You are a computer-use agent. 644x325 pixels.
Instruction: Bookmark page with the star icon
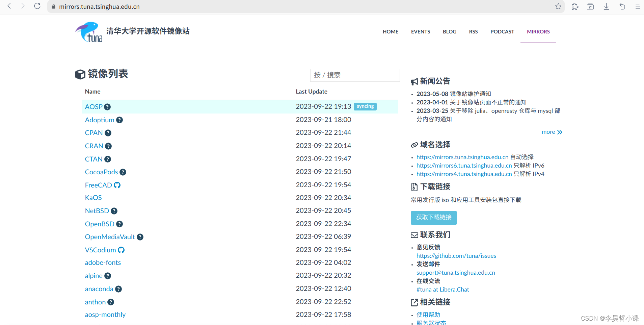[x=558, y=6]
